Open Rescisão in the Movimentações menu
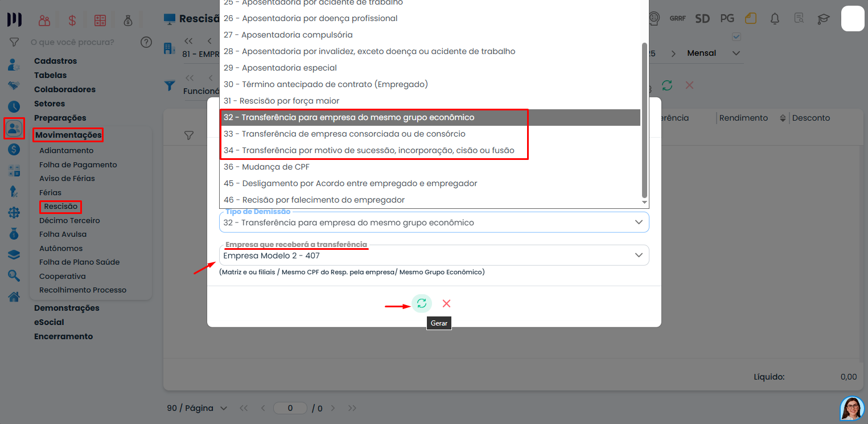This screenshot has height=424, width=868. (60, 206)
